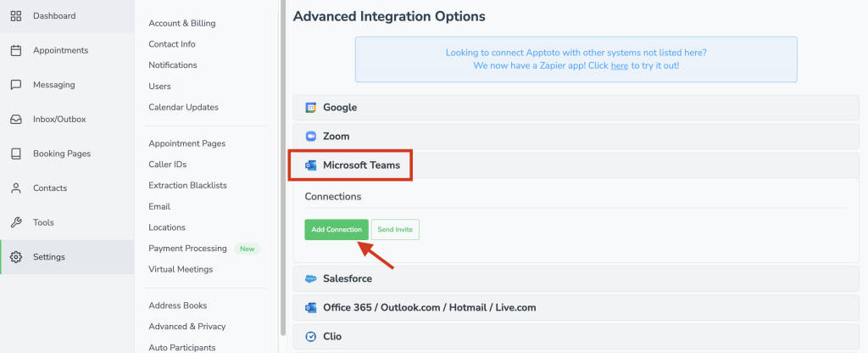Open Email settings page
This screenshot has height=353, width=868.
point(159,206)
